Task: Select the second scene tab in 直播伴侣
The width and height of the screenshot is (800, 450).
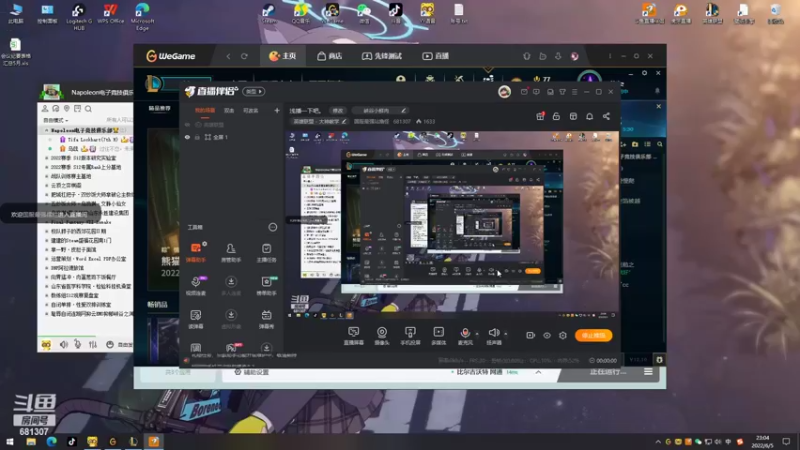Action: click(229, 110)
